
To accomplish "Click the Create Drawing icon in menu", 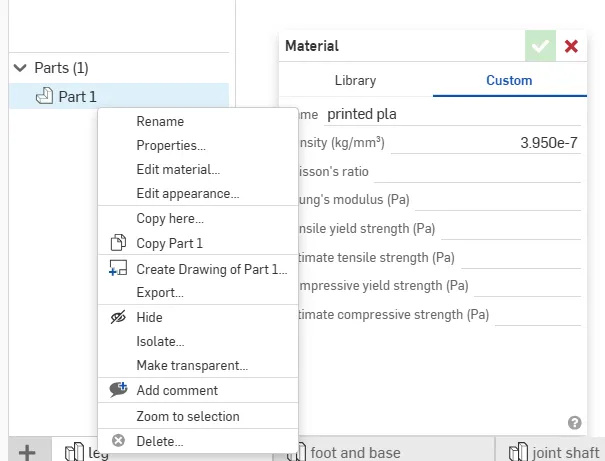I will click(118, 268).
